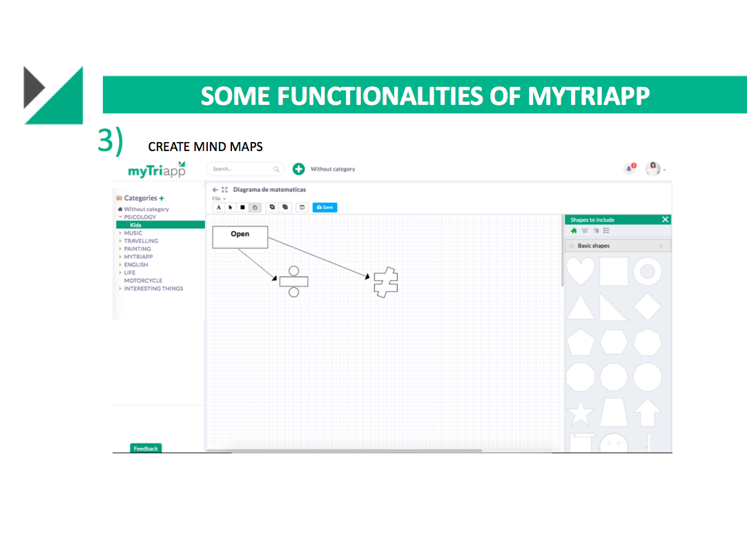Click the green puzzle piece shapes icon
756x534 pixels.
pyautogui.click(x=574, y=231)
